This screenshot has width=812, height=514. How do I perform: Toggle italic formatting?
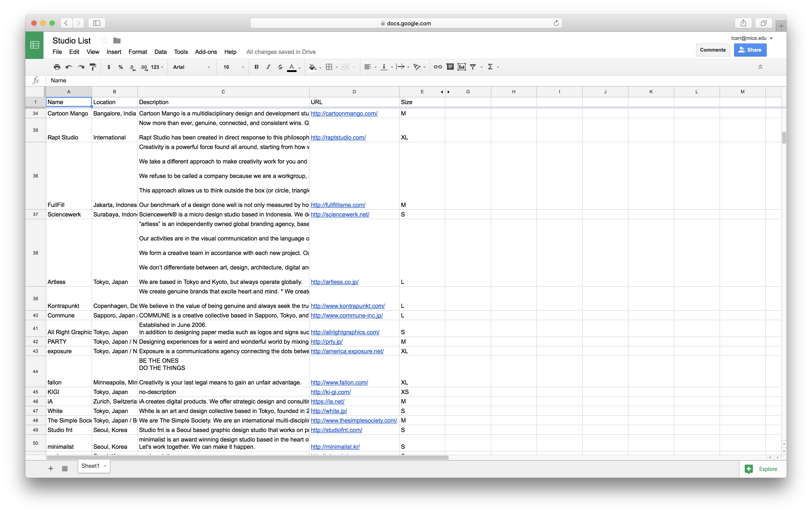268,67
